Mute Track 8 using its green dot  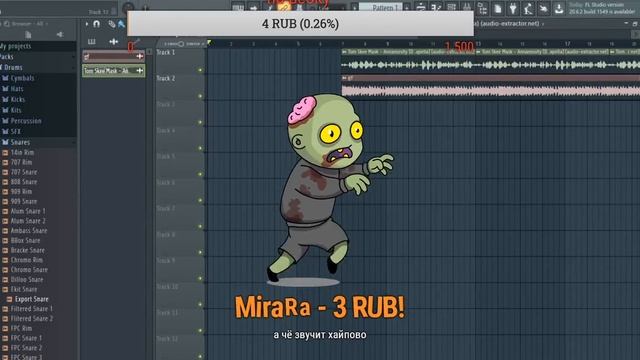point(200,253)
